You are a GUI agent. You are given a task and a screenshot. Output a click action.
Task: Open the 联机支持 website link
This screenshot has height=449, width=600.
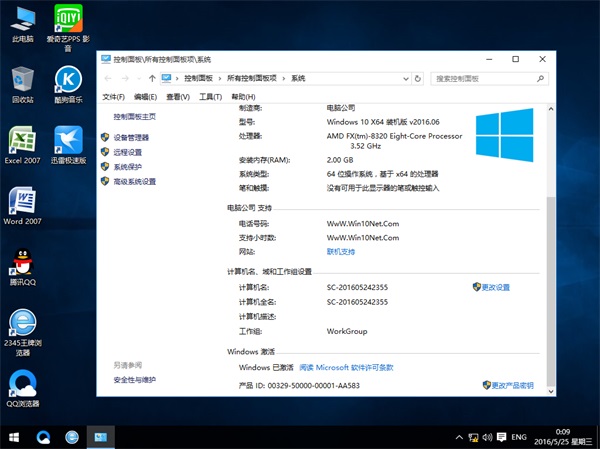point(341,252)
